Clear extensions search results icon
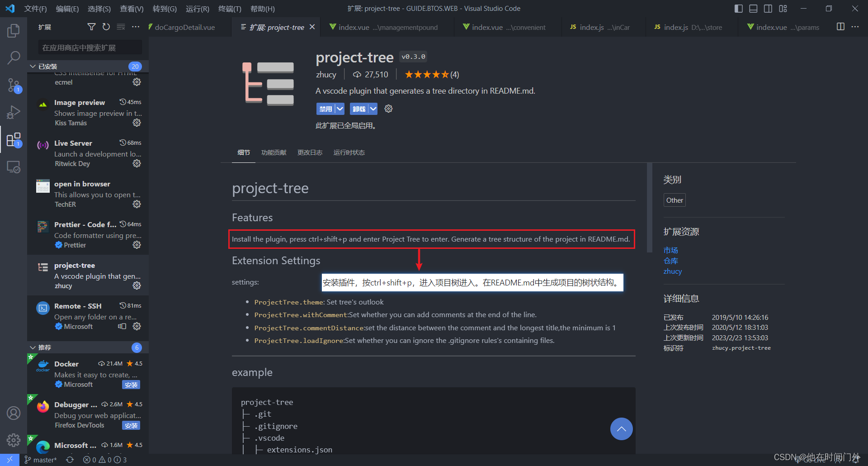This screenshot has height=466, width=868. (121, 27)
